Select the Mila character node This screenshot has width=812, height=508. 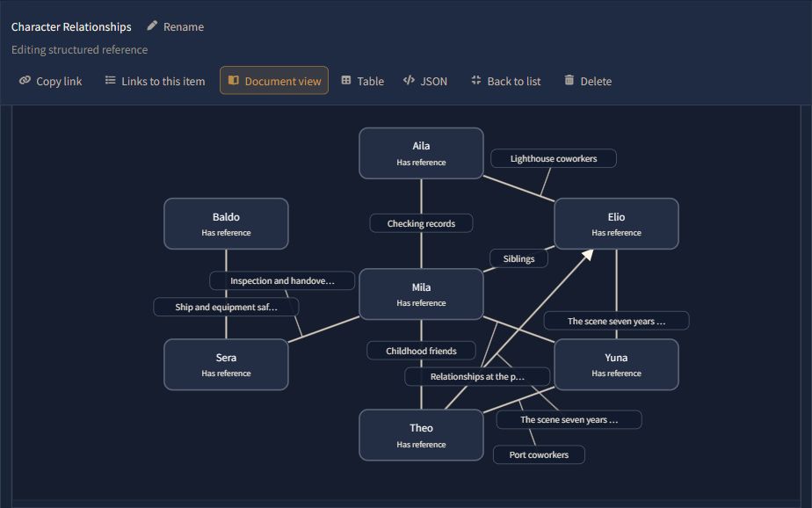tap(421, 294)
